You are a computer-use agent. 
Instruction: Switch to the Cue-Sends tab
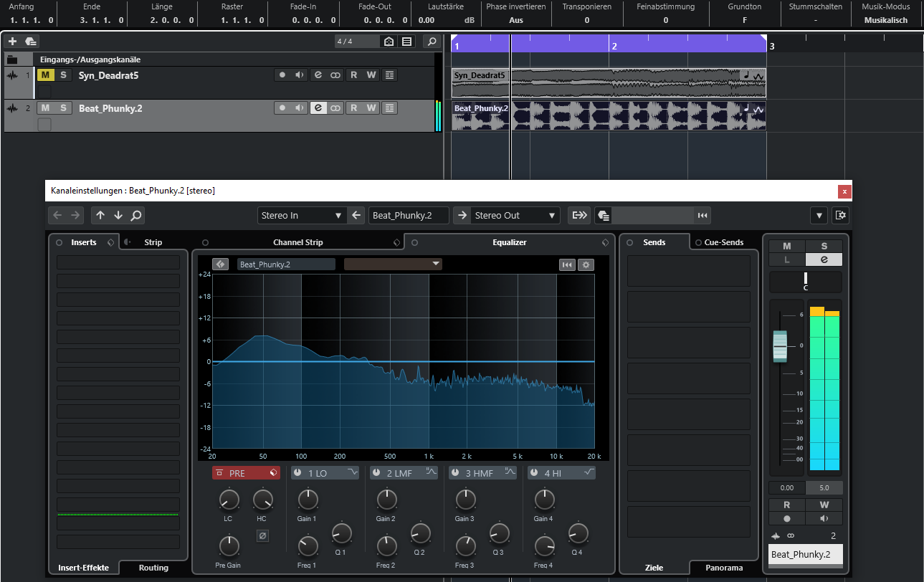pyautogui.click(x=723, y=242)
